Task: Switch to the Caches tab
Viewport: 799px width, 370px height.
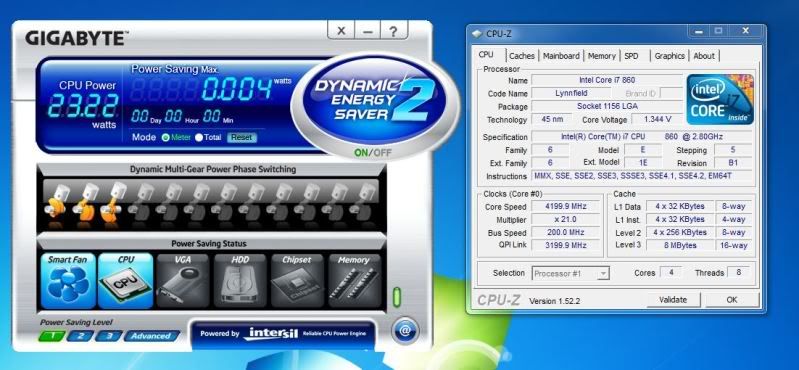Action: pyautogui.click(x=522, y=56)
